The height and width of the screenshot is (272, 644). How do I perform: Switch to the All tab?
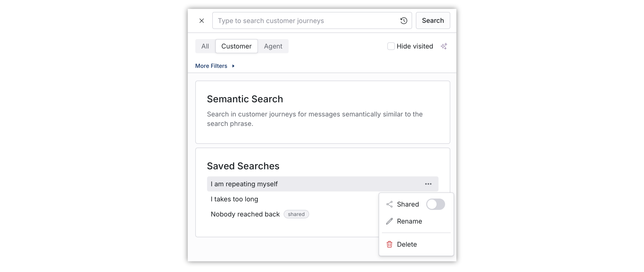(x=205, y=46)
